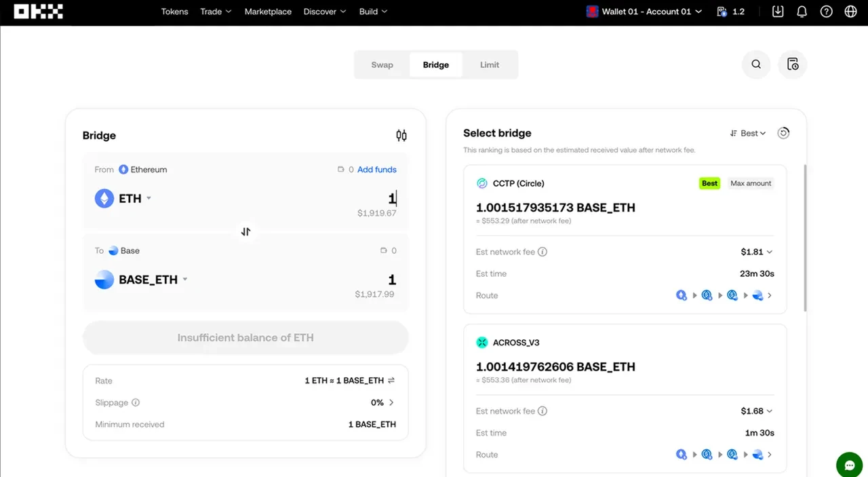Go to Marketplace

tap(268, 12)
